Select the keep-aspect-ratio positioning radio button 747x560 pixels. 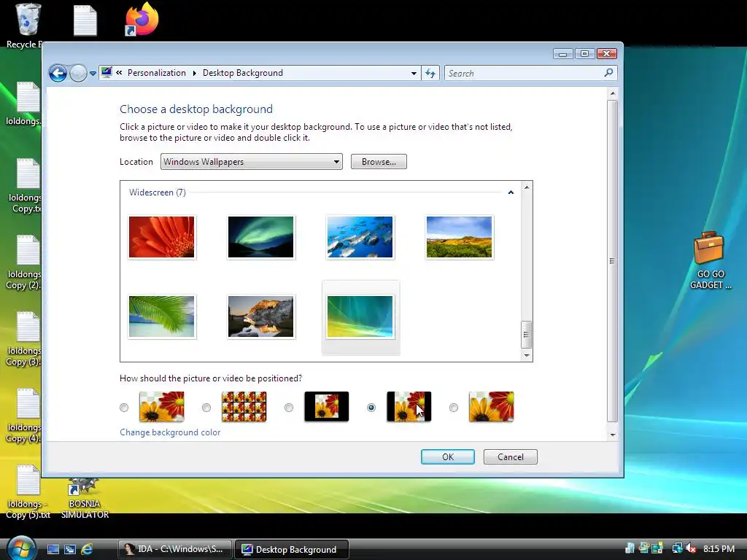(371, 408)
